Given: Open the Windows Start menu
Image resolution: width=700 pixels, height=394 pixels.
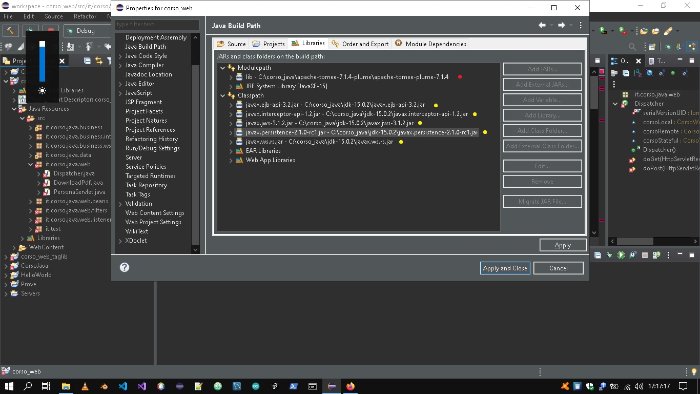Looking at the screenshot, I should click(x=8, y=386).
